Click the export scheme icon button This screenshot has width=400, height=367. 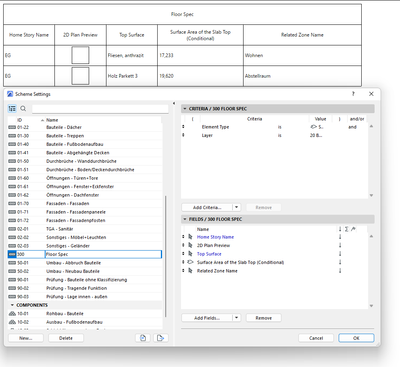[161, 338]
